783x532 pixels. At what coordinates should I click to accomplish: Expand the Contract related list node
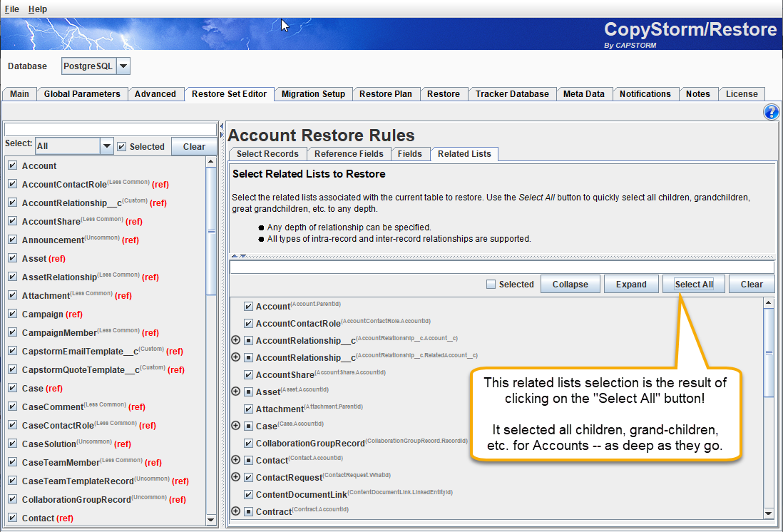(x=236, y=511)
